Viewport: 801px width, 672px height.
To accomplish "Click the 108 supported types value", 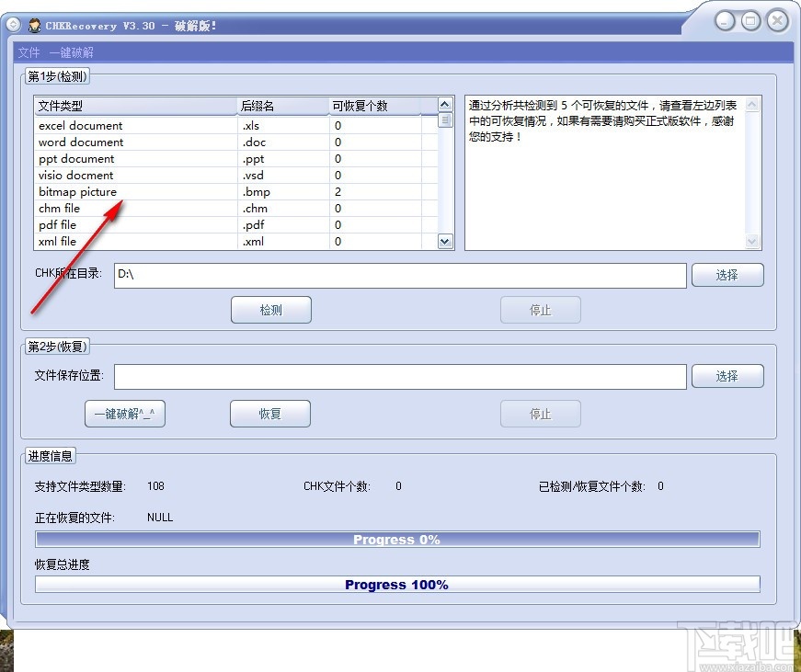I will coord(155,486).
